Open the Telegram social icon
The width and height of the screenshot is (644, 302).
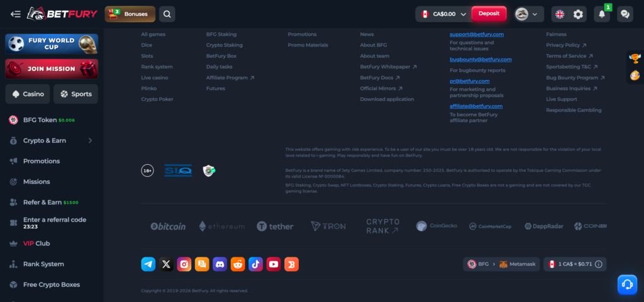[148, 264]
